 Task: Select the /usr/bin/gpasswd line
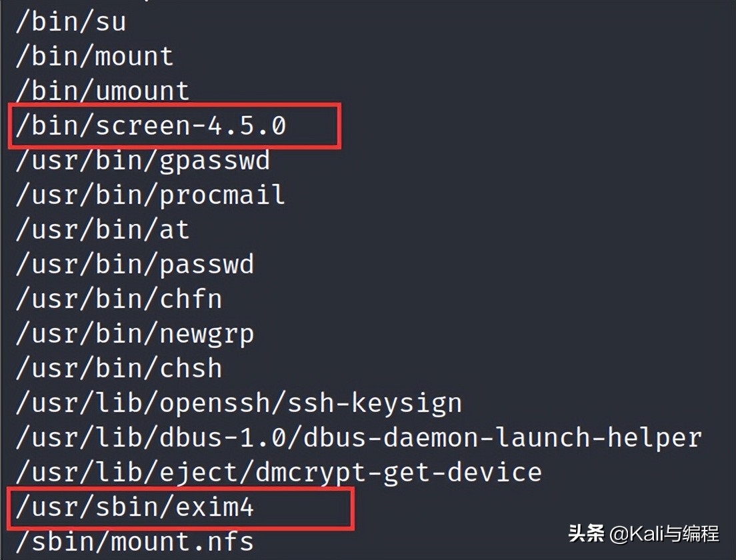(143, 161)
